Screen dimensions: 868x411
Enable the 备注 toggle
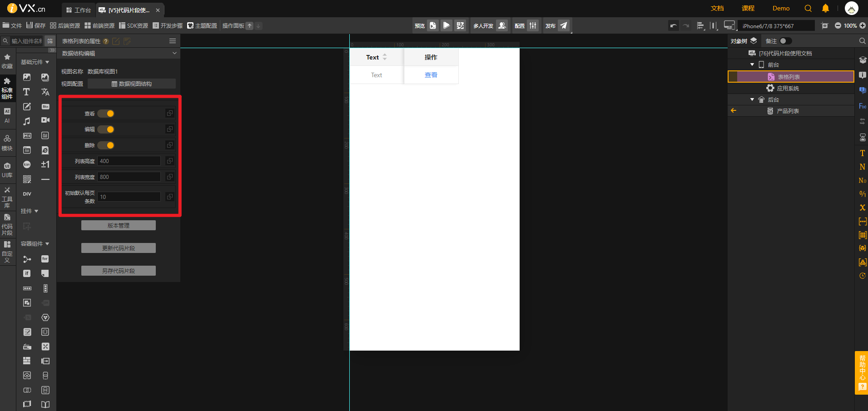(x=786, y=41)
